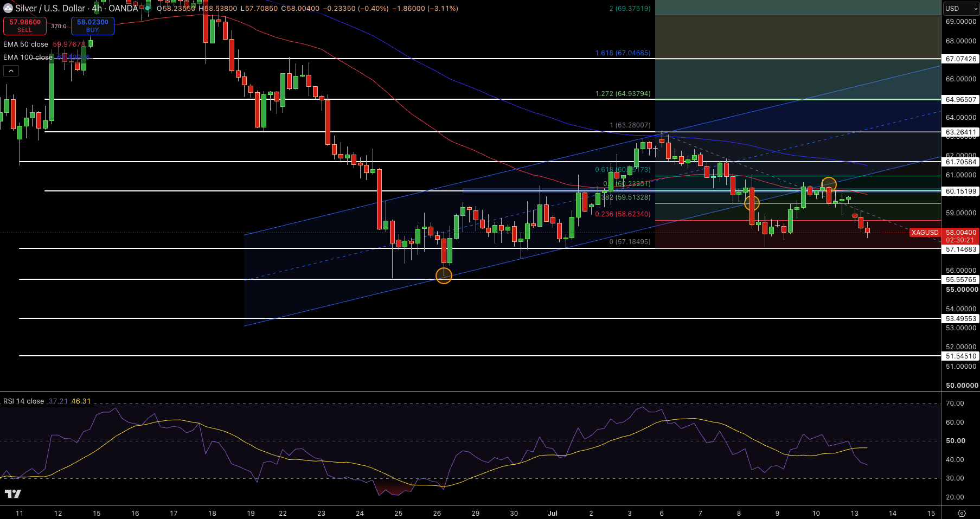The image size is (980, 519).
Task: Click the Jul date on time axis
Action: [x=553, y=513]
